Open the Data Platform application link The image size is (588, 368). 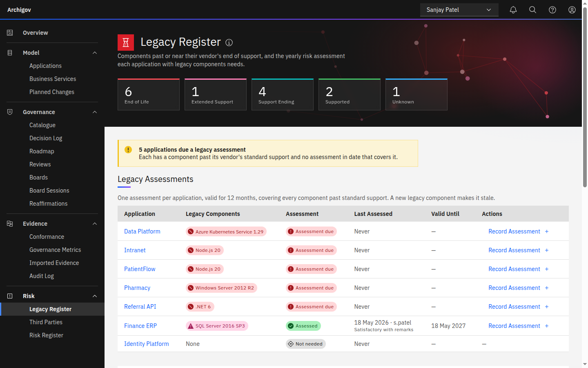[142, 231]
